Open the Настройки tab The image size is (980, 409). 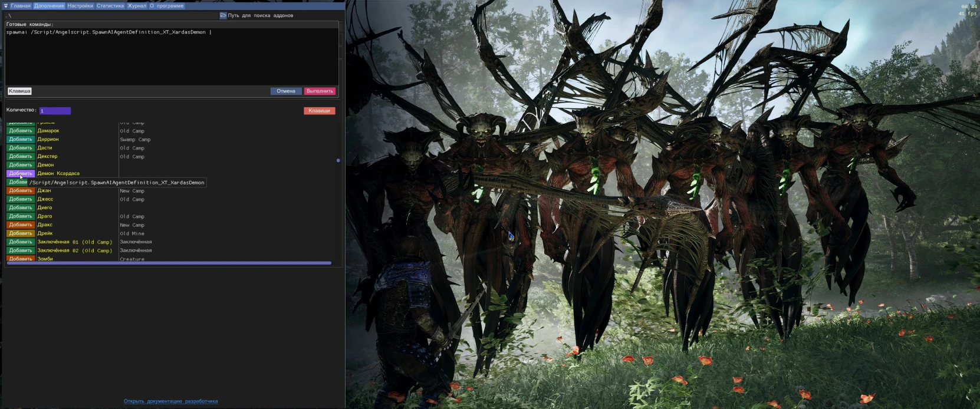pyautogui.click(x=80, y=6)
